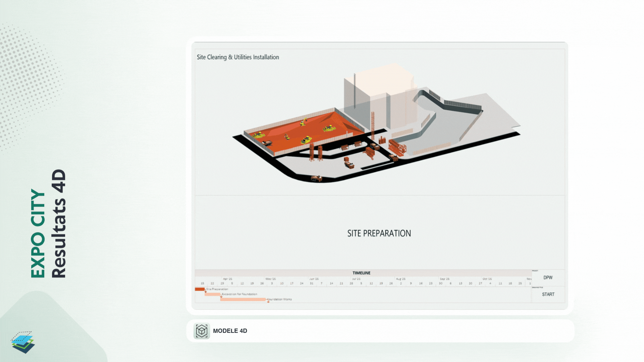Click the MODELE 4D caption label

tap(230, 331)
